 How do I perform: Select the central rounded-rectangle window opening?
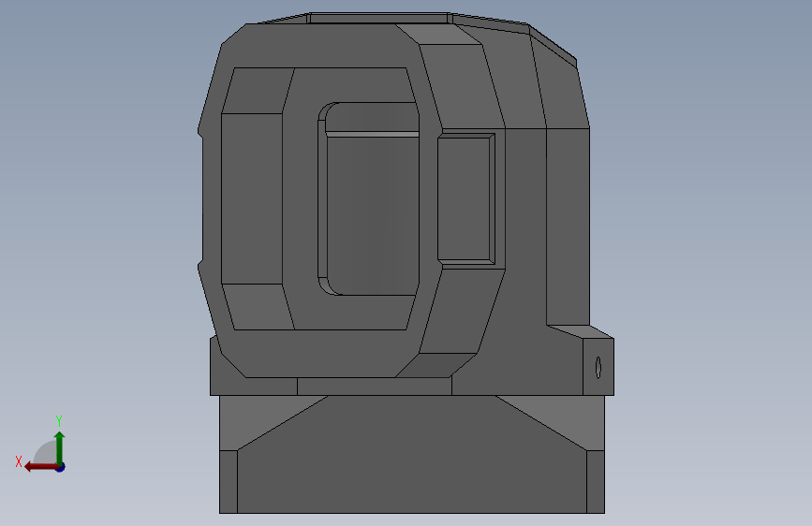(368, 198)
